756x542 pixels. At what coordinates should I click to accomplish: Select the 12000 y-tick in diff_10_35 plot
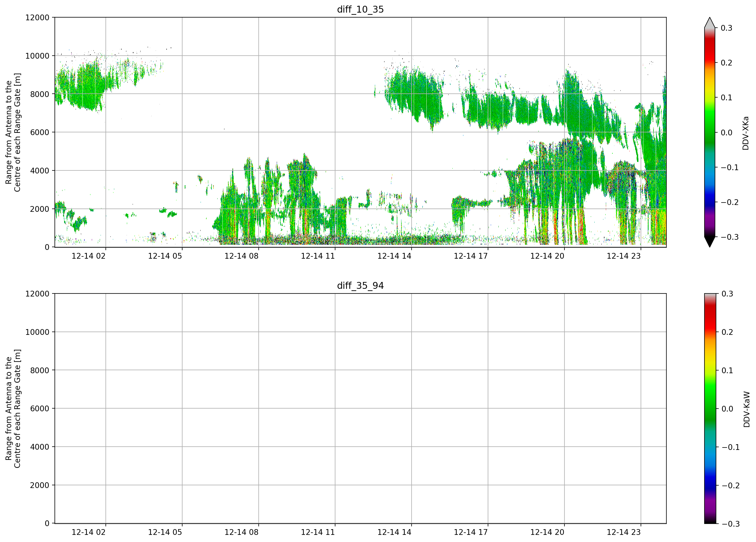pos(37,18)
